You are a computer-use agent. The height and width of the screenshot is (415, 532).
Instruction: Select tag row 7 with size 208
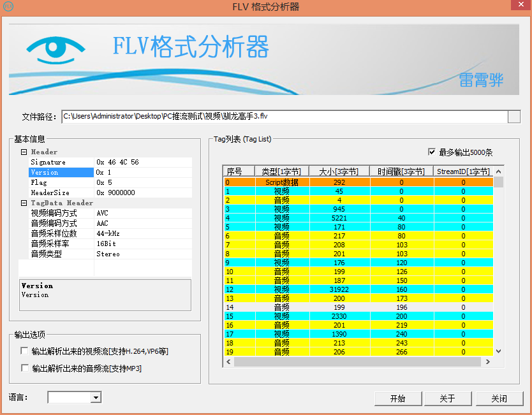tap(358, 245)
